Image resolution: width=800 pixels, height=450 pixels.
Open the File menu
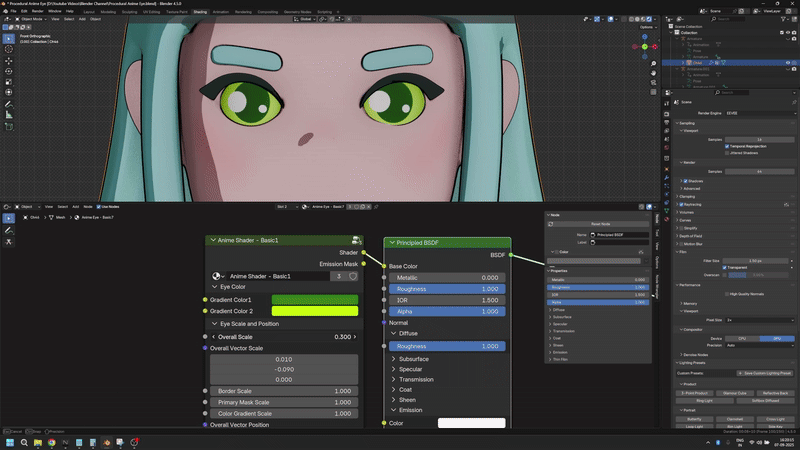tap(13, 11)
